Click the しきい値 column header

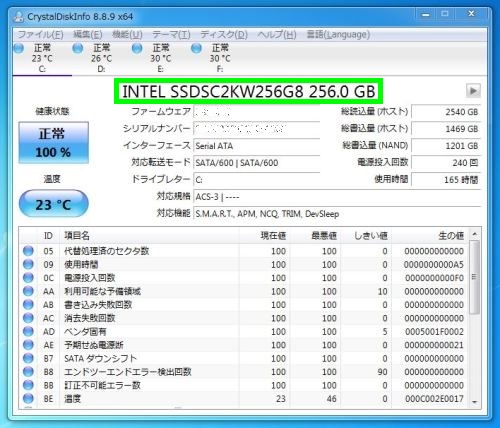[x=366, y=236]
